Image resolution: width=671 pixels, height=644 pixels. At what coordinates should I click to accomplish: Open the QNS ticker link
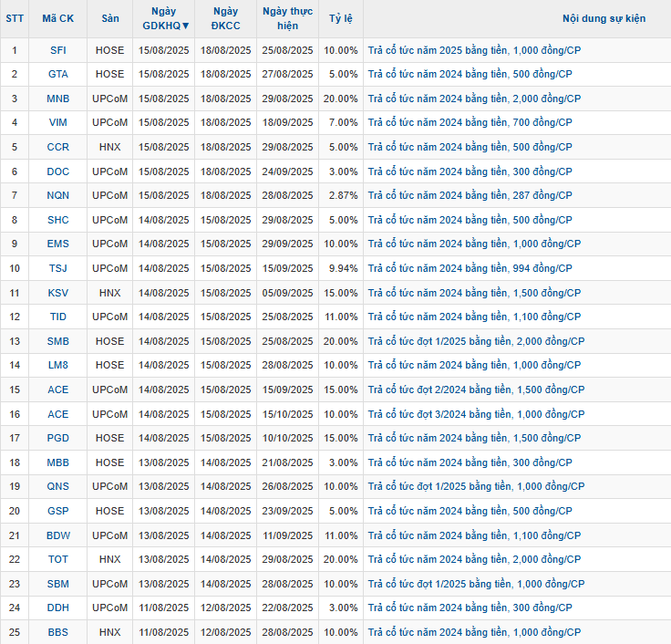click(x=57, y=486)
